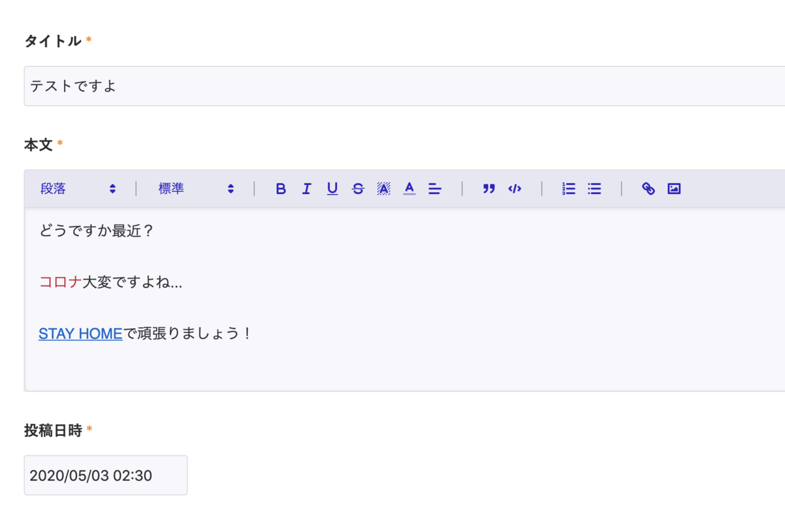Image resolution: width=785 pixels, height=532 pixels.
Task: Underline the selected text
Action: point(332,188)
